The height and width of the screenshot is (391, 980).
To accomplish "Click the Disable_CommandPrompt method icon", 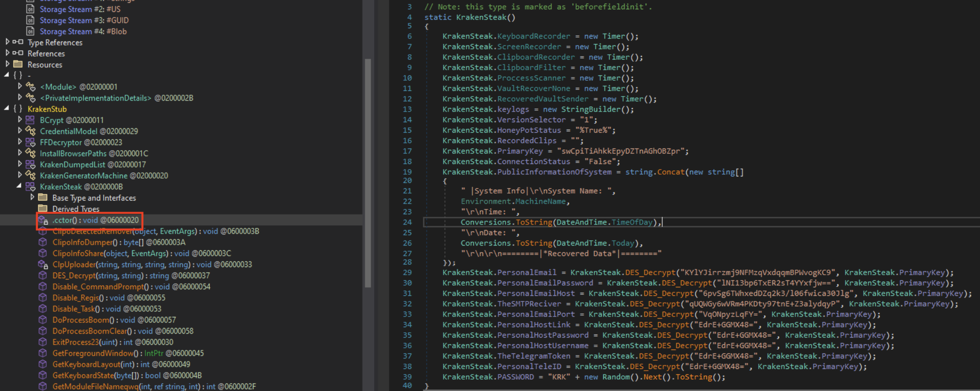I will coord(43,287).
